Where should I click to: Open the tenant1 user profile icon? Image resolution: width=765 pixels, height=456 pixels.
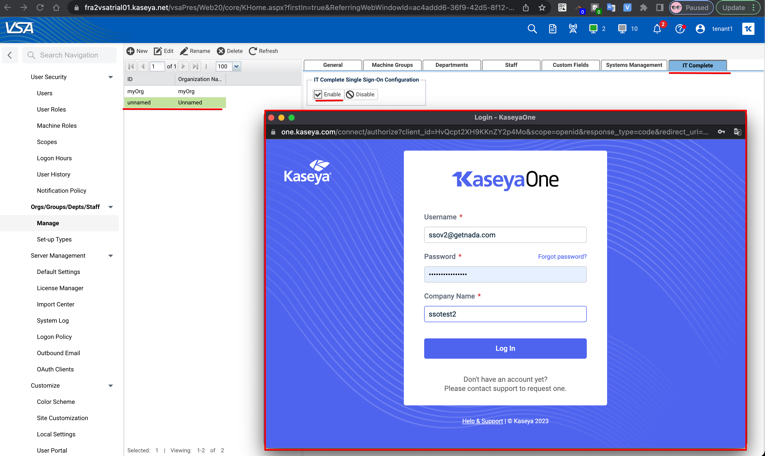(700, 29)
